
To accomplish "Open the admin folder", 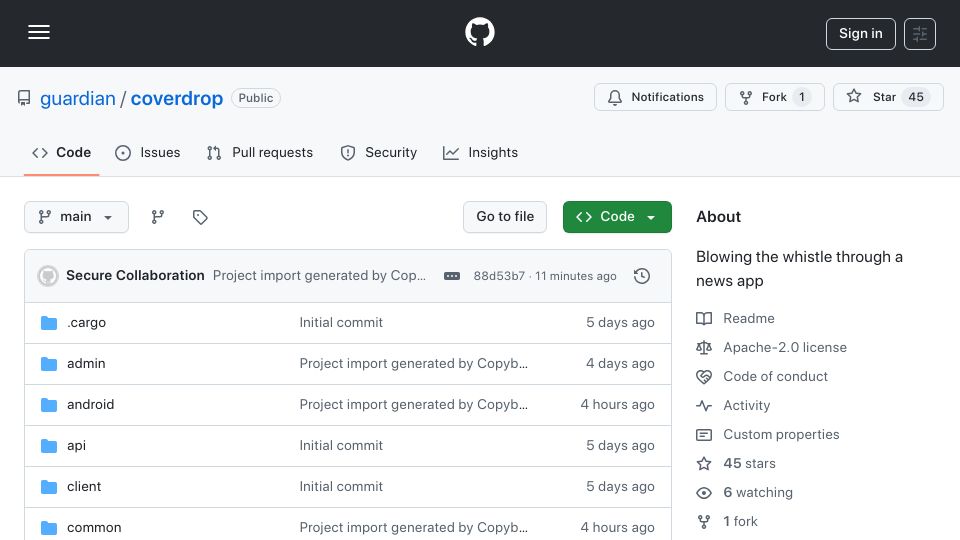I will click(x=86, y=364).
